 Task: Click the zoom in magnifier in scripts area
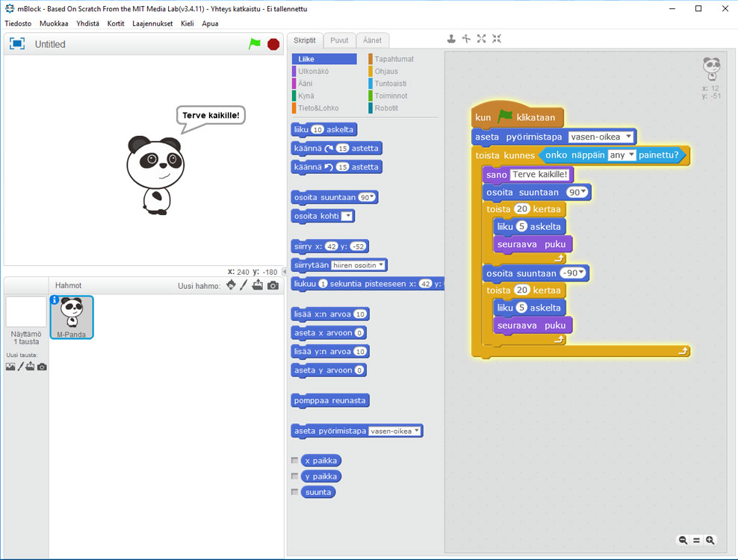pyautogui.click(x=710, y=540)
